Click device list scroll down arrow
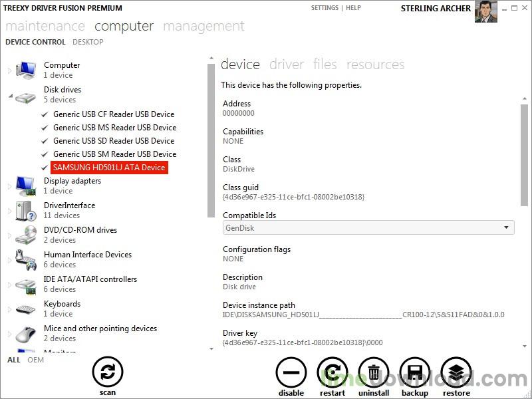Viewport: 532px width, 399px height. (x=211, y=348)
